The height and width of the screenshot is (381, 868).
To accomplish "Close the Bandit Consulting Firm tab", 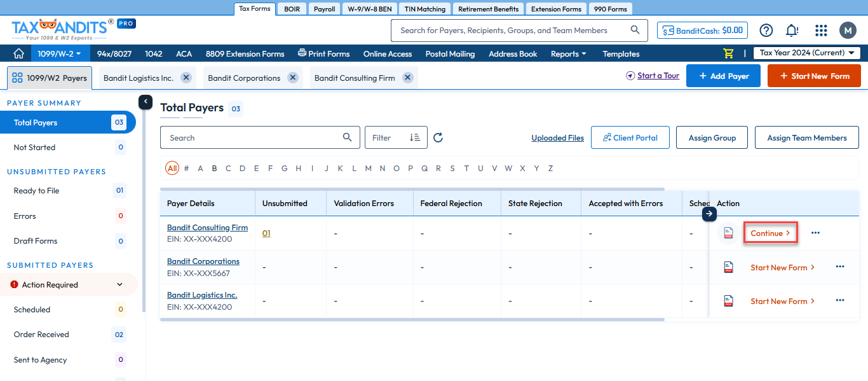I will click(x=407, y=77).
